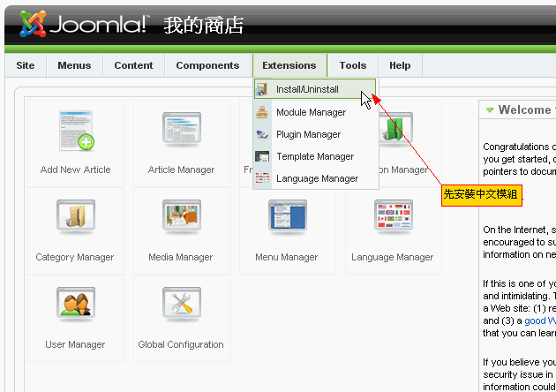
Task: Click the 'Congratulations' welcome text line
Action: (x=519, y=147)
